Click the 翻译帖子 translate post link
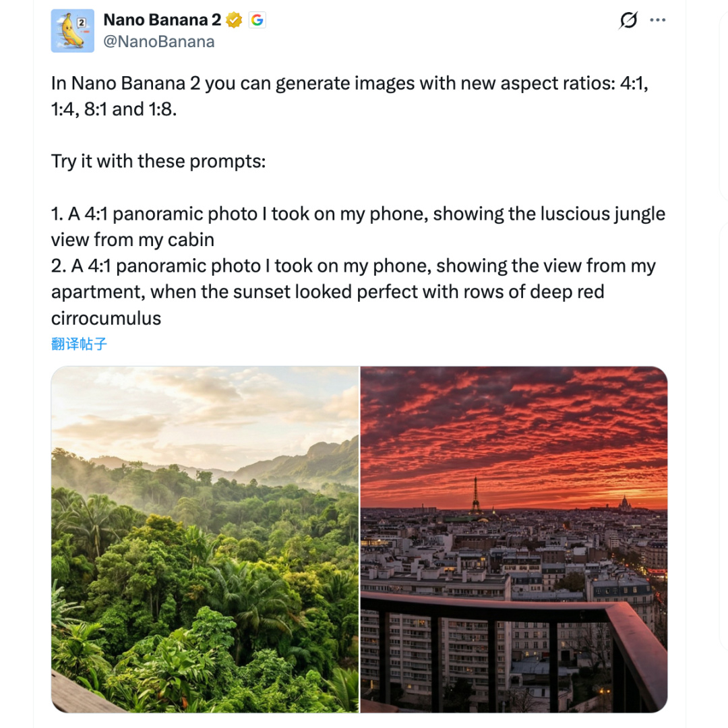The width and height of the screenshot is (728, 728). (79, 344)
